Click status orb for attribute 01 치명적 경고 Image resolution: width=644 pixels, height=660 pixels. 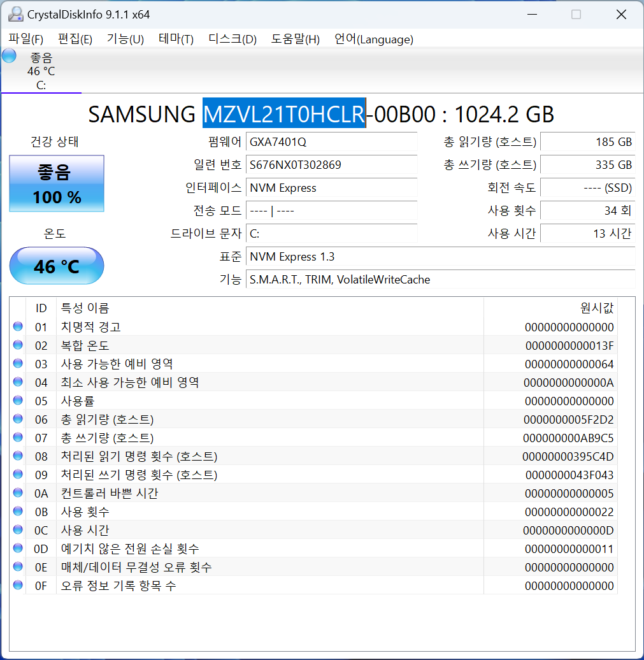tap(18, 326)
